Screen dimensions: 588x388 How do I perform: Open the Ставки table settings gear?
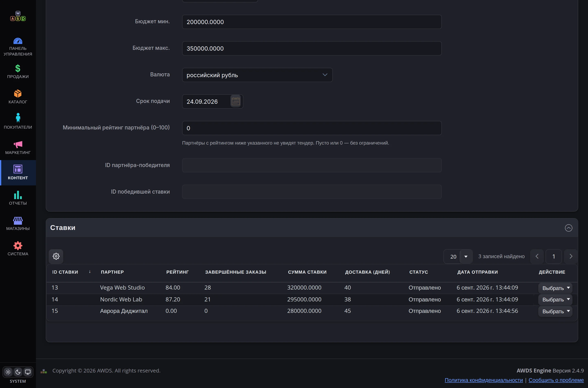point(56,256)
